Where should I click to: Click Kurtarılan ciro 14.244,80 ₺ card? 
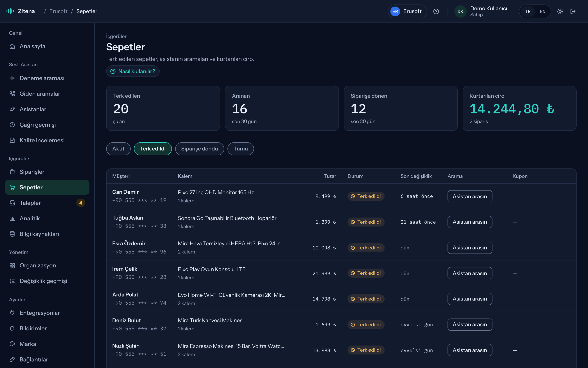519,108
